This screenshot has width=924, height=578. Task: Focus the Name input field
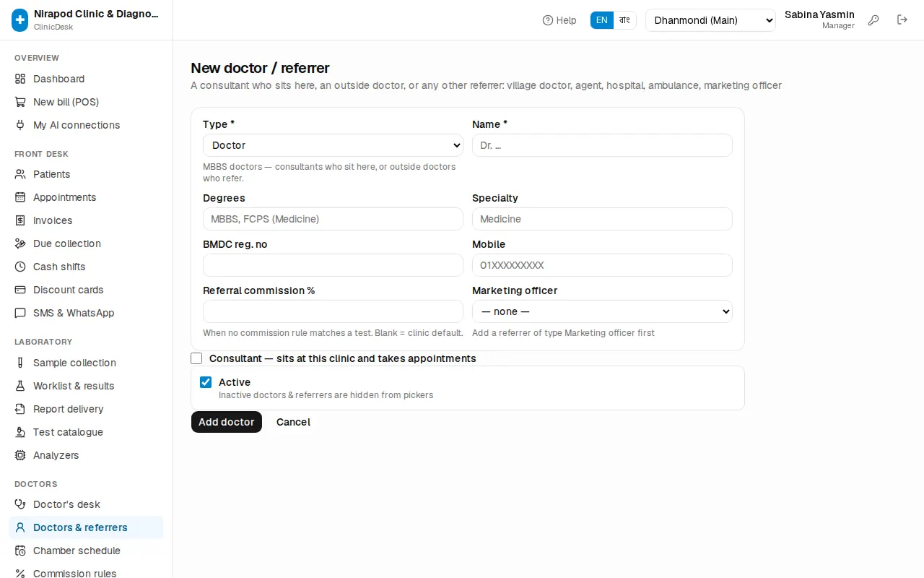click(602, 145)
